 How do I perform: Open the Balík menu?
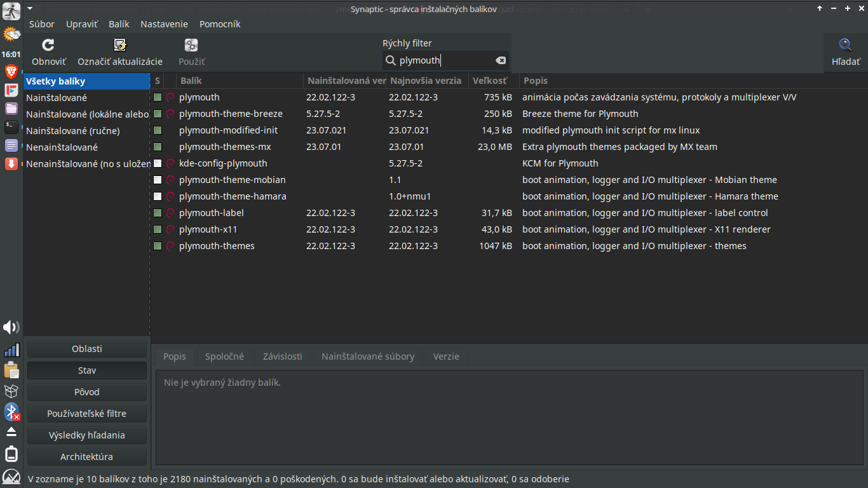(119, 24)
